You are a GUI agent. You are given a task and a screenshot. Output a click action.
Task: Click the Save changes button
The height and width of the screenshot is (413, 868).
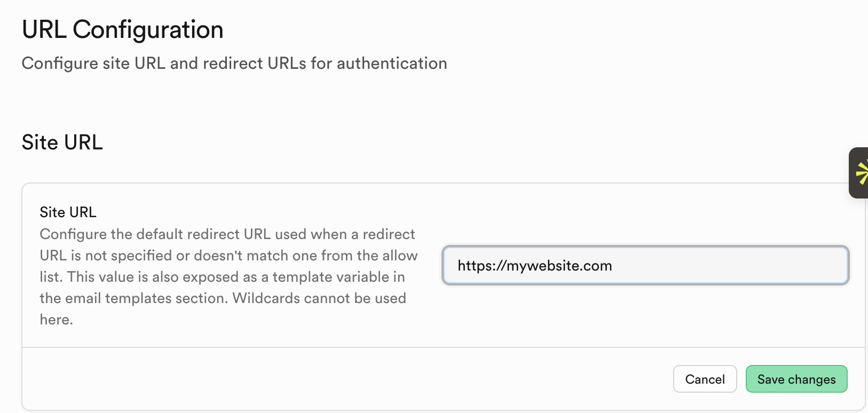coord(796,379)
